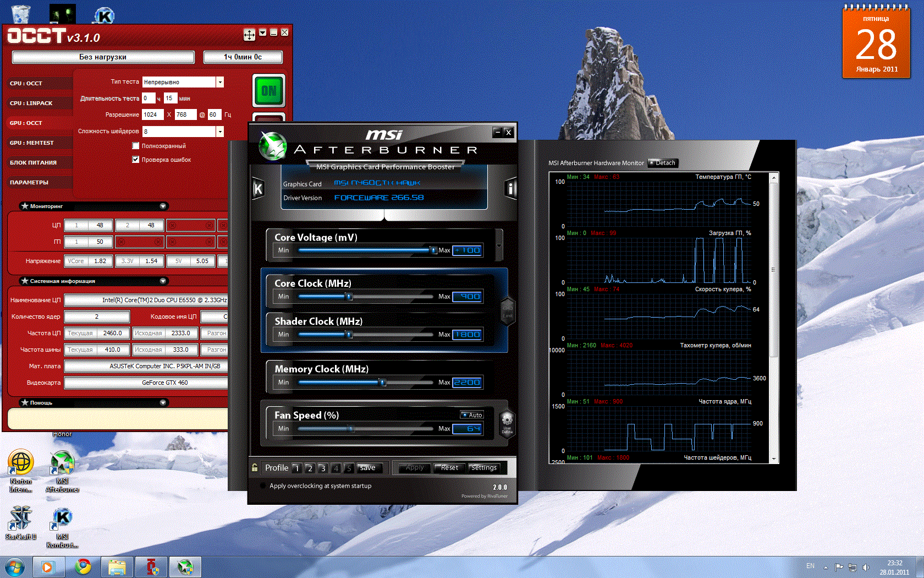Open Afterburner information via the i button
This screenshot has width=924, height=578.
click(x=510, y=189)
